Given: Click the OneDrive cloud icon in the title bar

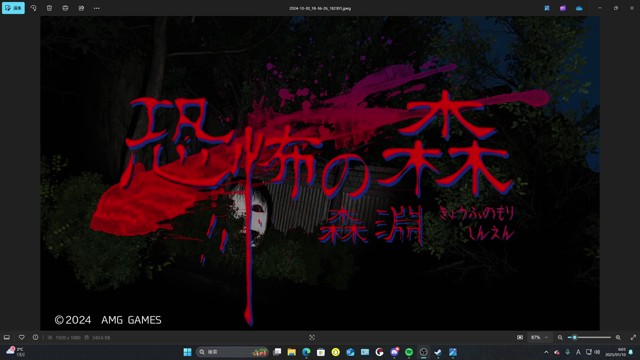Looking at the screenshot, I should (579, 8).
